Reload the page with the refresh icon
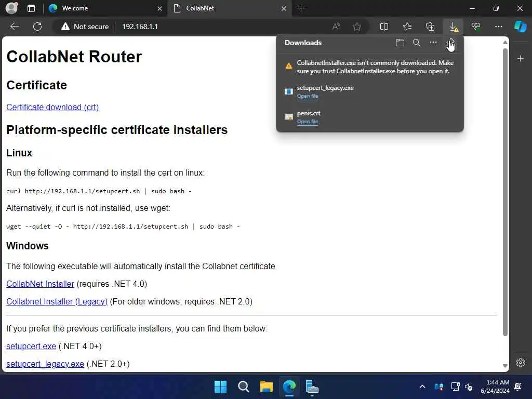 [37, 26]
